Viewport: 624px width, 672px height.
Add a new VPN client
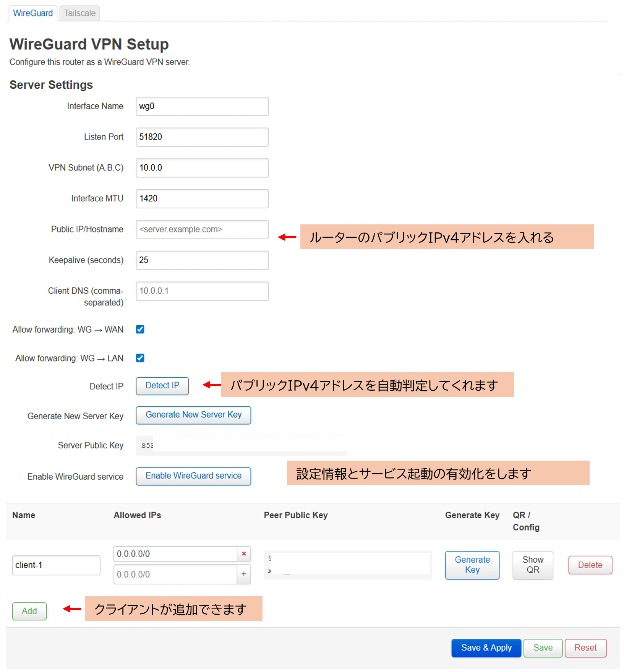point(29,611)
